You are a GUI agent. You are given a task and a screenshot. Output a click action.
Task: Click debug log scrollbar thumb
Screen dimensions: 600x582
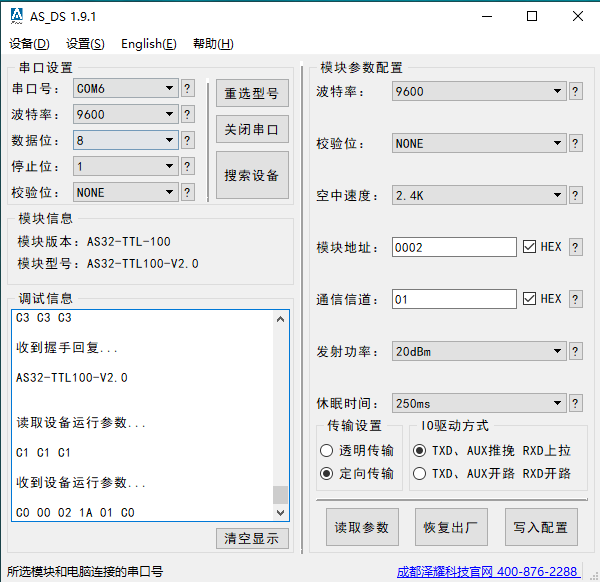pyautogui.click(x=280, y=495)
